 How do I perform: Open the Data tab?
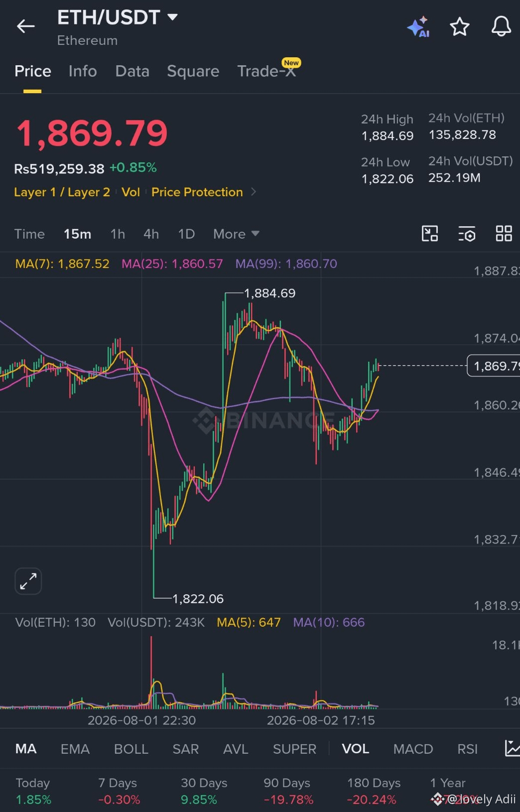coord(132,71)
